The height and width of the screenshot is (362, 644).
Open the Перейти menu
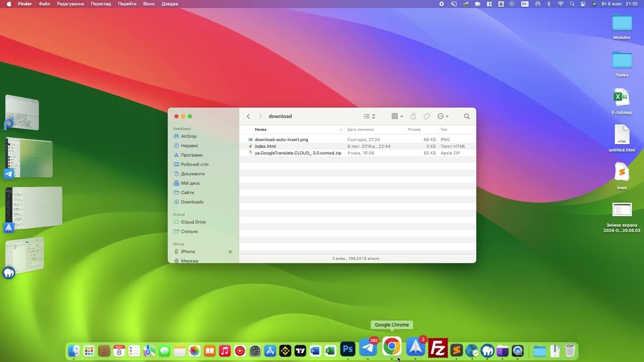[127, 4]
